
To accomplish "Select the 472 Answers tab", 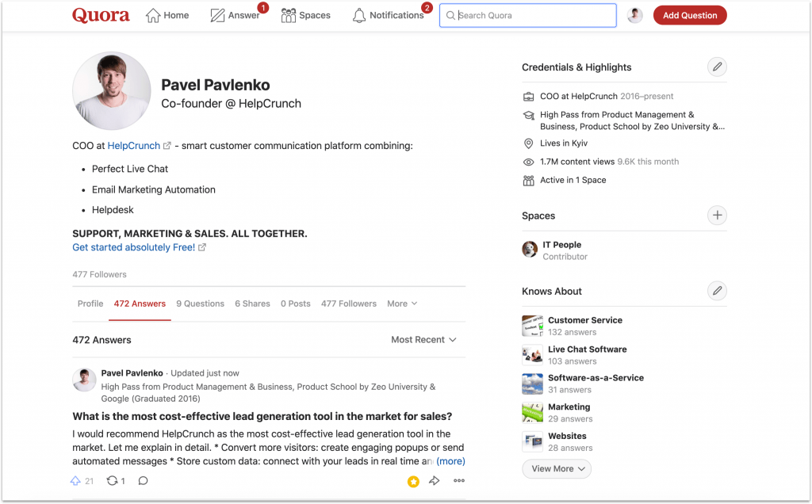I will (140, 304).
